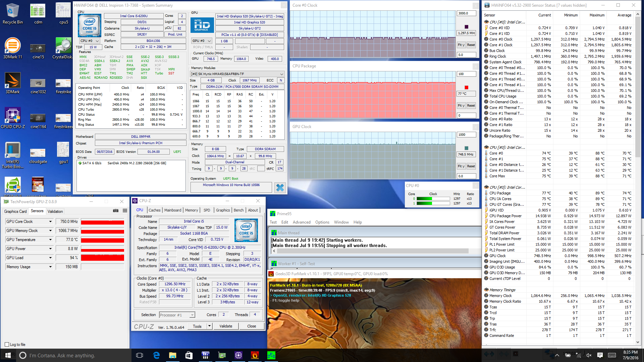Viewport: 644px width, 362px height.
Task: Click the Prime95 Main thread horizontal scrollbar
Action: 372,251
